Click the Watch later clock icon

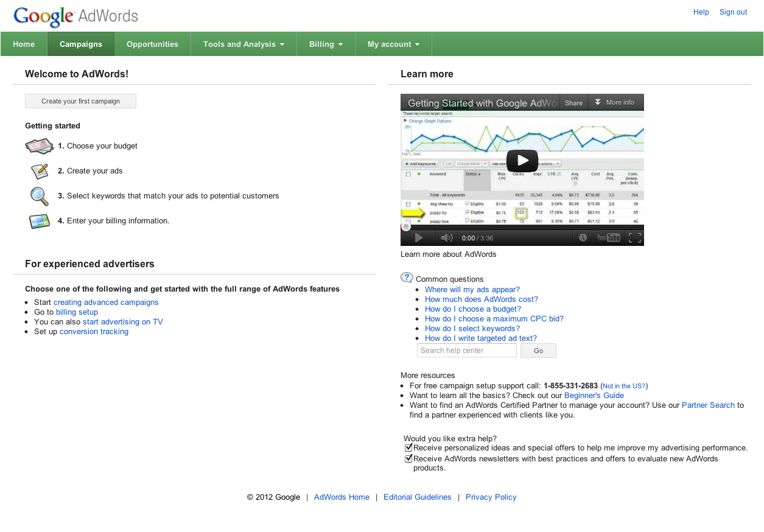(583, 238)
